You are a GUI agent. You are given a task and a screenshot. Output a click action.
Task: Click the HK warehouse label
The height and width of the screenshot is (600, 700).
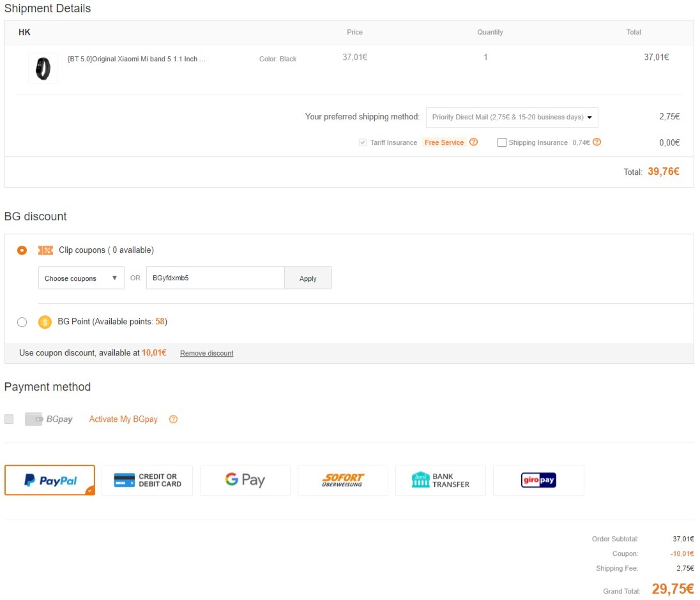(x=24, y=32)
